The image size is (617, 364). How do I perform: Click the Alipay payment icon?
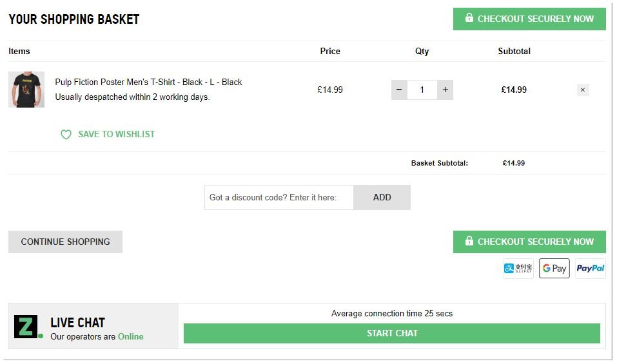[518, 269]
